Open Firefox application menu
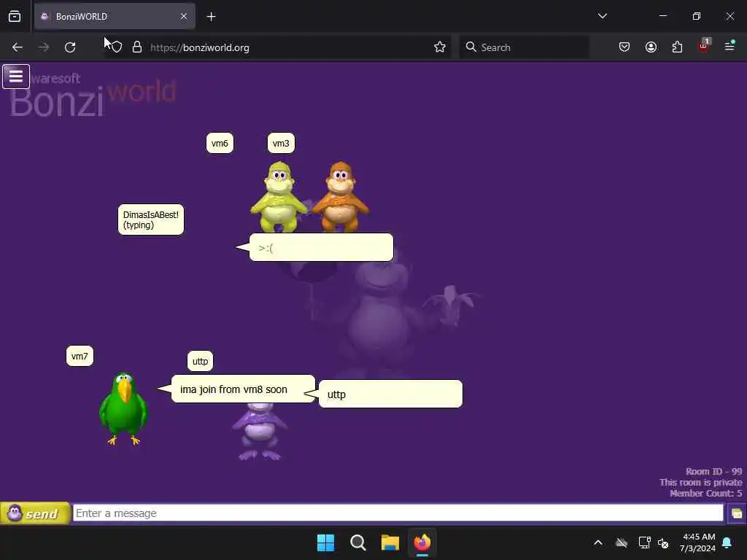 click(729, 46)
